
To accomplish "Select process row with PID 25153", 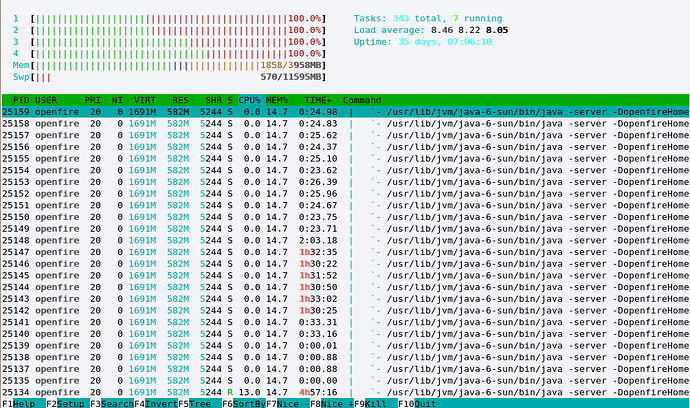I will (345, 182).
